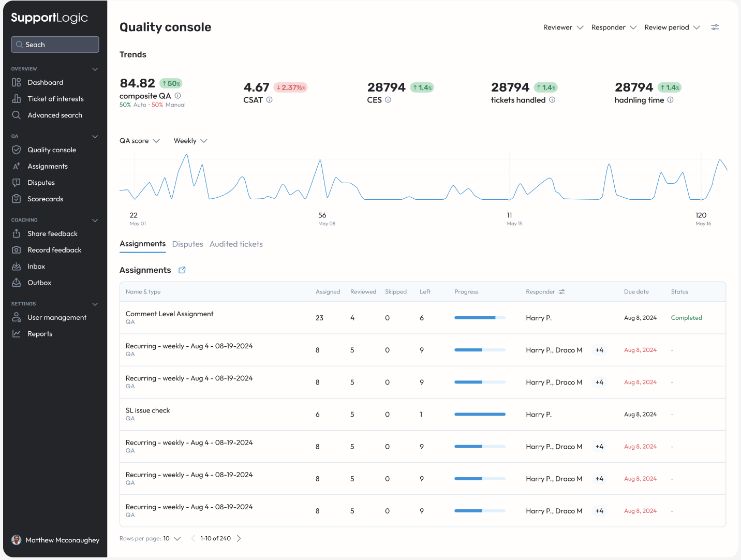Click the Due date column header
Image resolution: width=741 pixels, height=560 pixels.
click(x=636, y=292)
